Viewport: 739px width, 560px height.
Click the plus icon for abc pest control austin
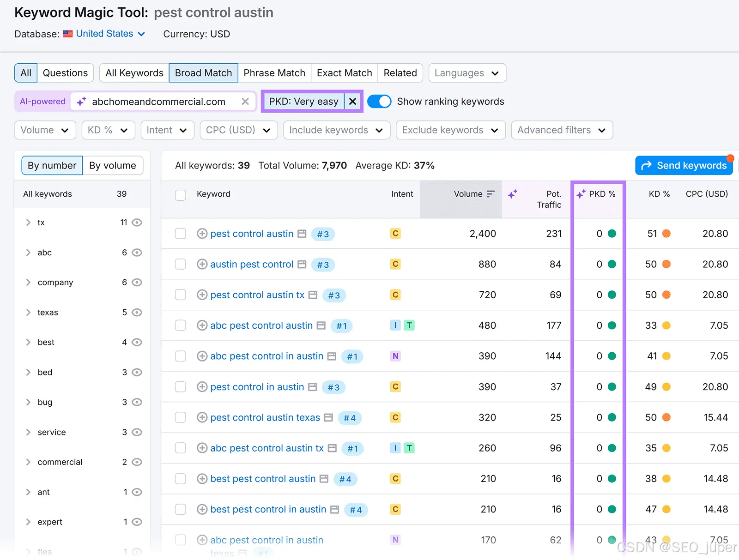pos(202,325)
